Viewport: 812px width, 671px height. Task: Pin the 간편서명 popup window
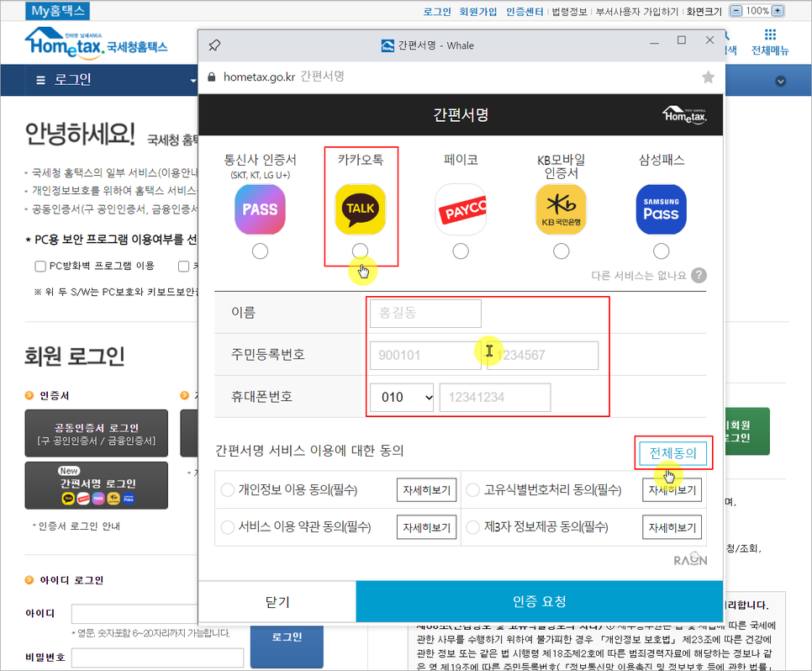coord(214,45)
